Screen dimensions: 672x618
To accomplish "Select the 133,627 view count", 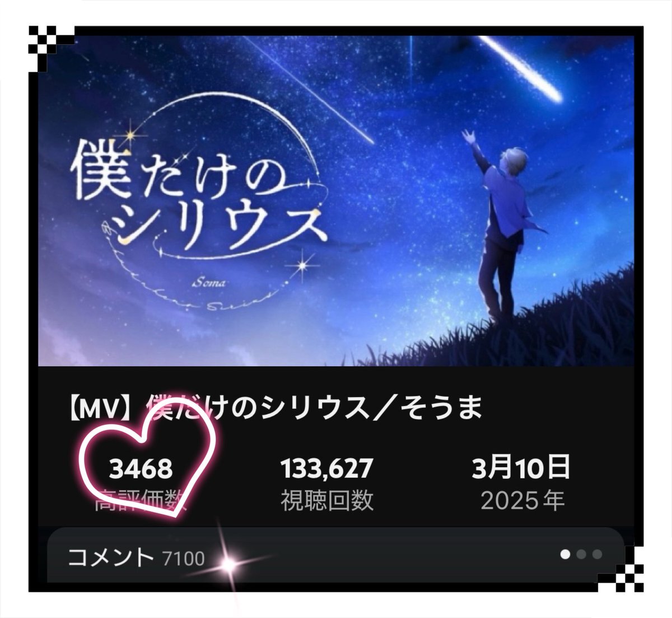I will coord(326,468).
